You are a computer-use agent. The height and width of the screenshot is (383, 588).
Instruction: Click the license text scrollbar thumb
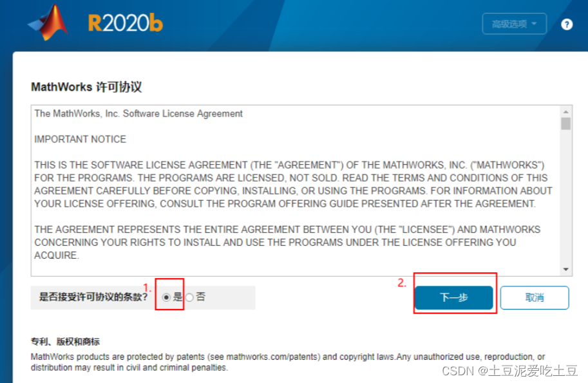pyautogui.click(x=566, y=124)
